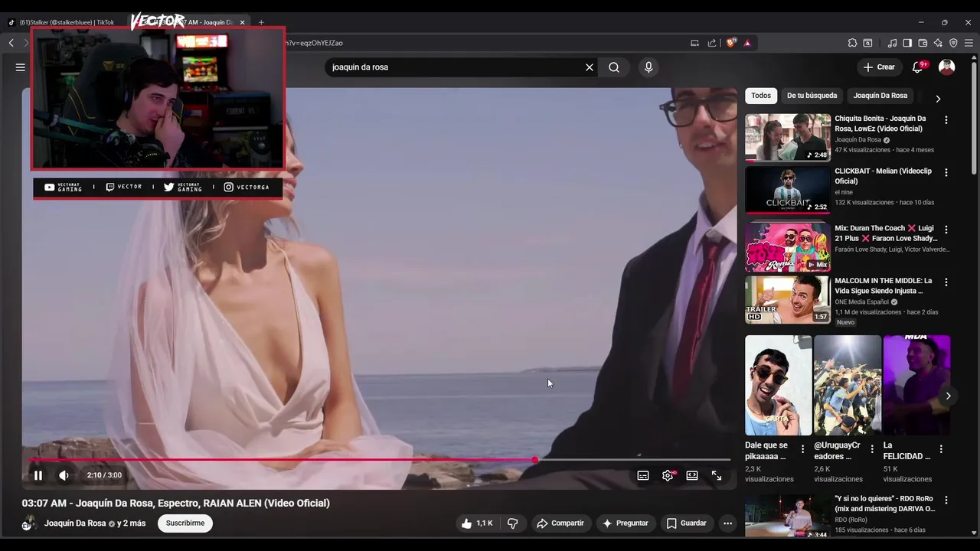Screen dimensions: 980x551
Task: Click the progress bar scrubber handle
Action: click(x=534, y=460)
